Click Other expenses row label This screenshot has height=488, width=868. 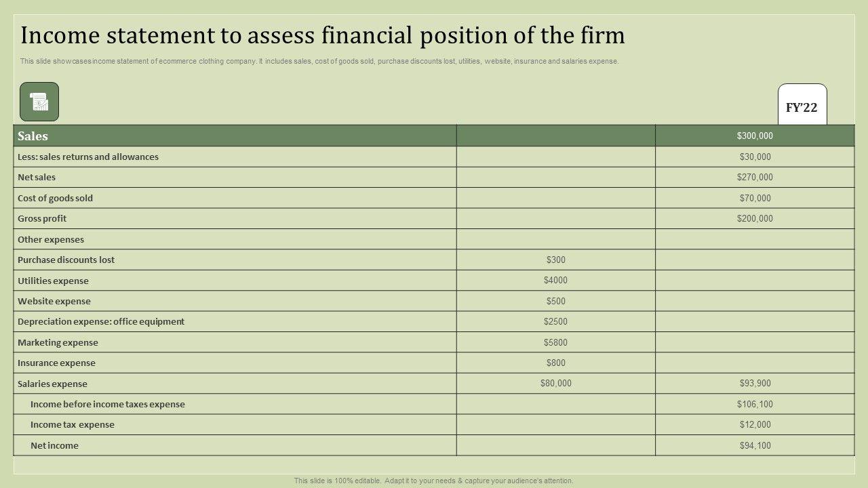[51, 239]
